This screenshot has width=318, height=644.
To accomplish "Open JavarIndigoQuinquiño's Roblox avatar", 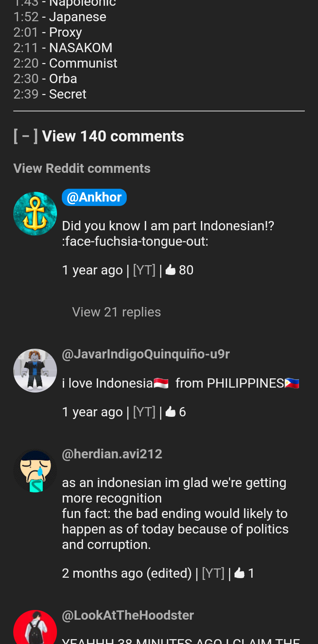I will click(x=35, y=370).
